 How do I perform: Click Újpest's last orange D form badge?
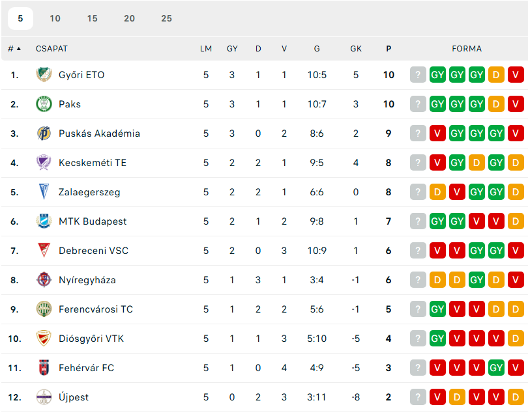(516, 397)
